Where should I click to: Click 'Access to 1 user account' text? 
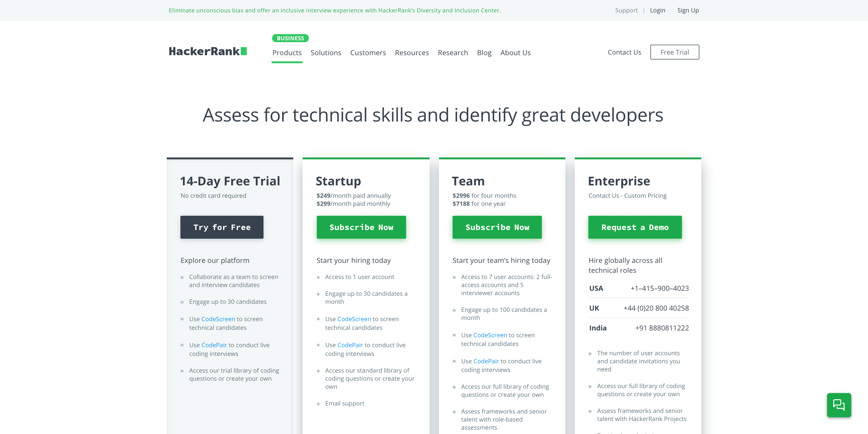coord(360,277)
